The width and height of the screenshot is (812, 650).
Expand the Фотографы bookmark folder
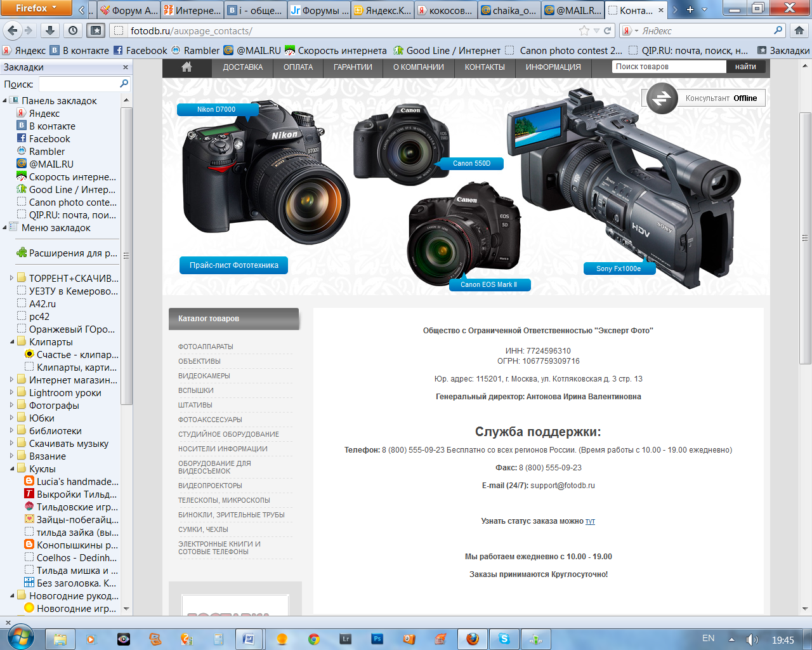click(x=11, y=405)
